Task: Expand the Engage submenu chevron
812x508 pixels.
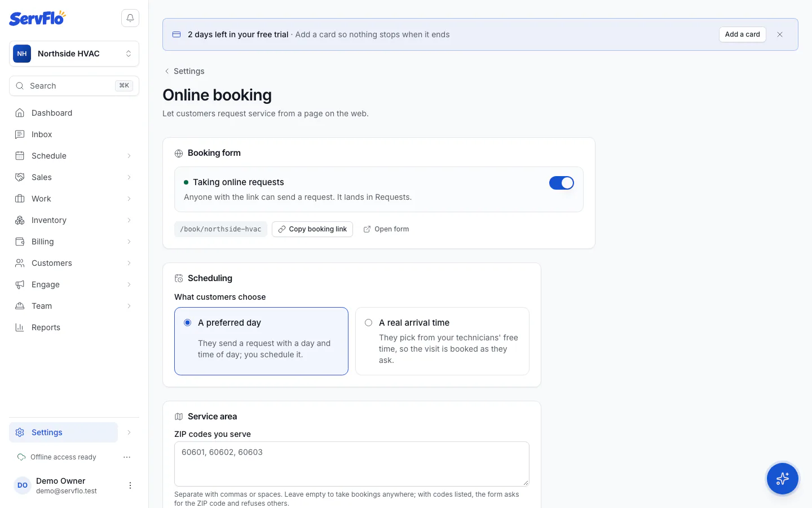Action: click(129, 284)
